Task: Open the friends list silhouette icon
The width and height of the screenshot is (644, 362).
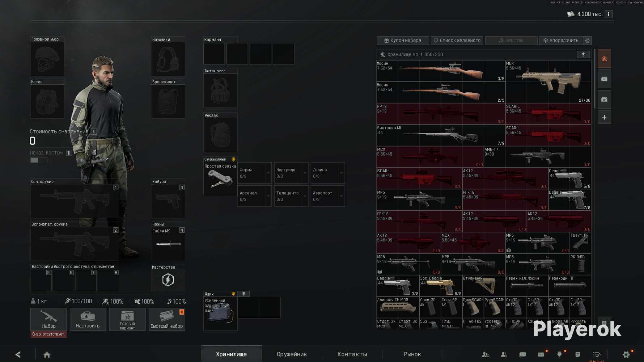Action: point(504,354)
